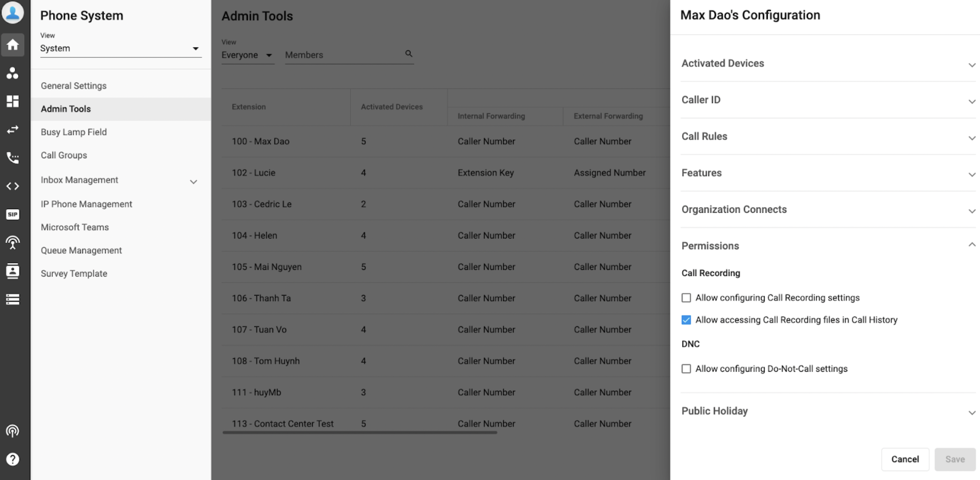
Task: Open the Everyone view dropdown
Action: point(247,55)
